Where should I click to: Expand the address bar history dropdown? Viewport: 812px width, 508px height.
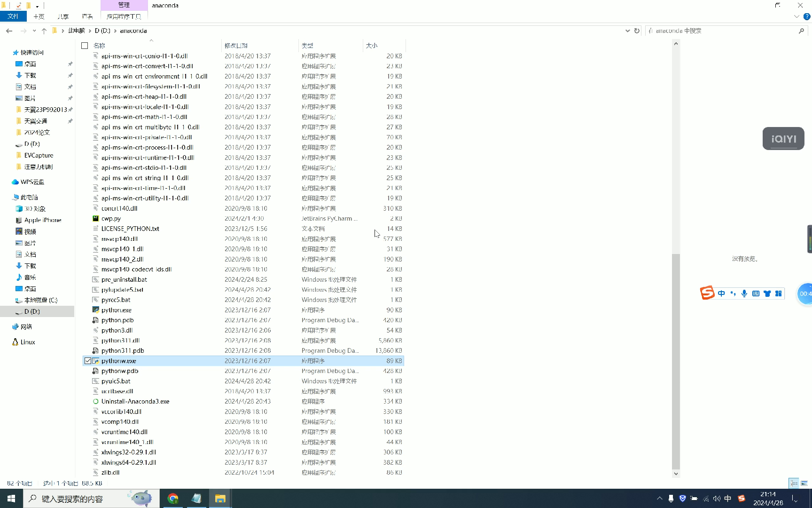627,31
